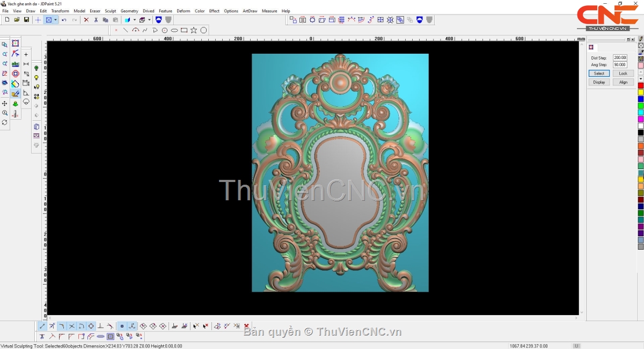Image resolution: width=644 pixels, height=349 pixels.
Task: Select the star shape drawing tool
Action: pos(194,30)
